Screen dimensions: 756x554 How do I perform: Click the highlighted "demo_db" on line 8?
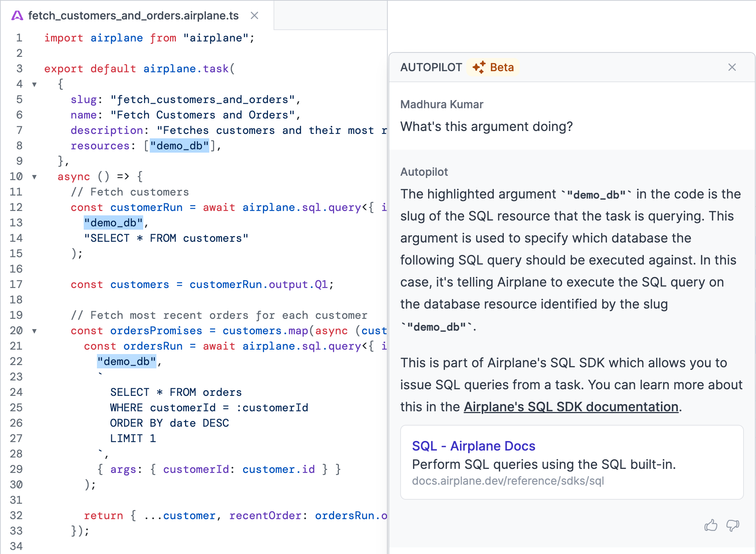coord(180,146)
